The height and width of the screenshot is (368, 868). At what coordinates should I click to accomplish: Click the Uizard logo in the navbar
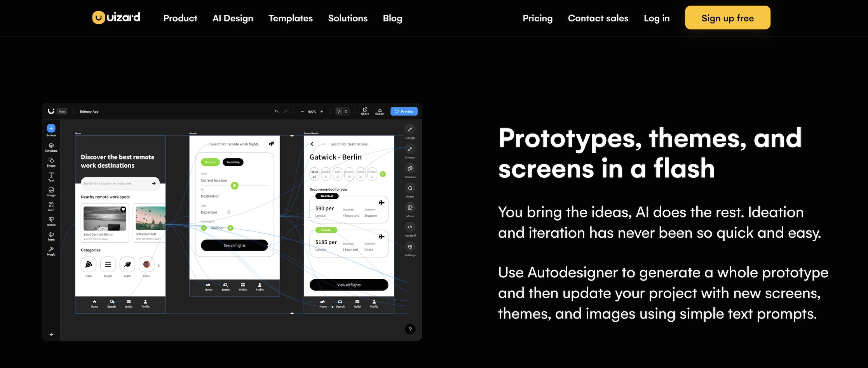point(116,18)
